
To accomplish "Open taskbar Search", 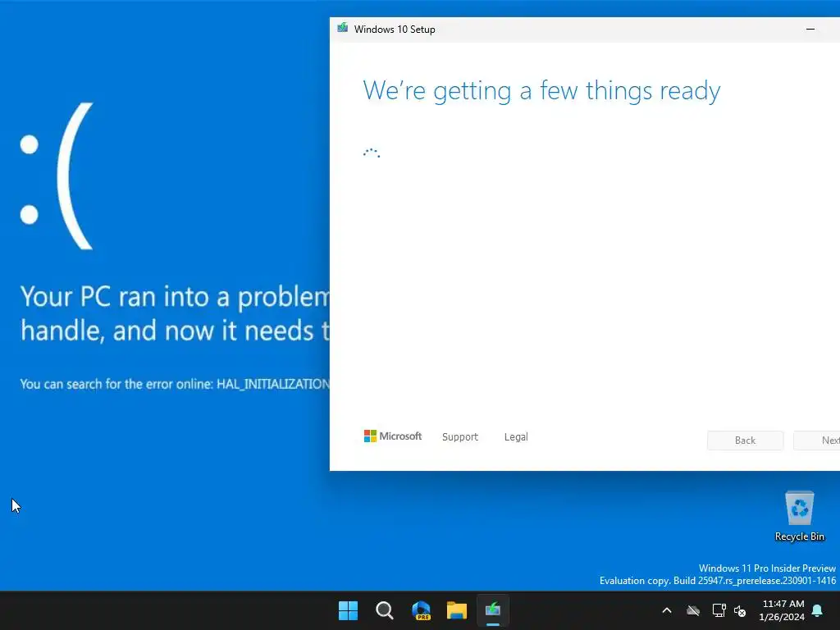I will coord(384,610).
